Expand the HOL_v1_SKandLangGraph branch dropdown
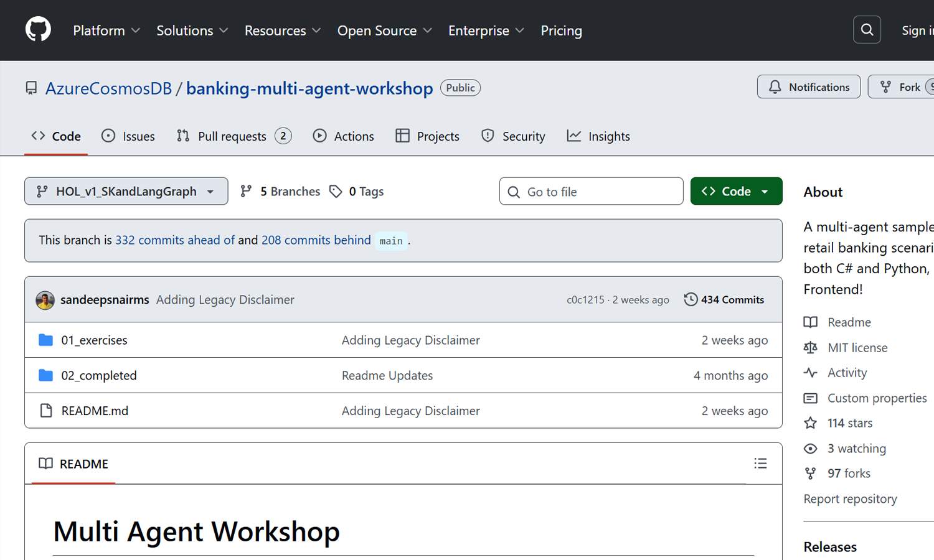 tap(126, 192)
